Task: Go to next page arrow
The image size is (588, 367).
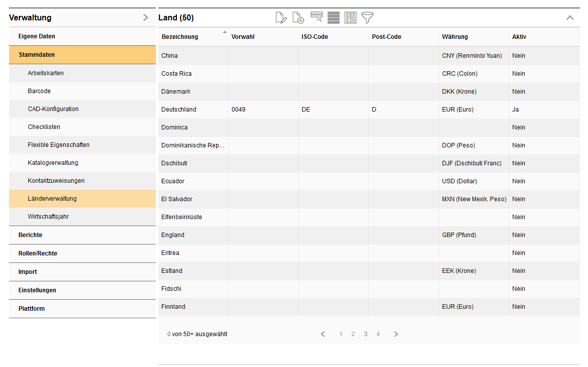Action: tap(396, 334)
